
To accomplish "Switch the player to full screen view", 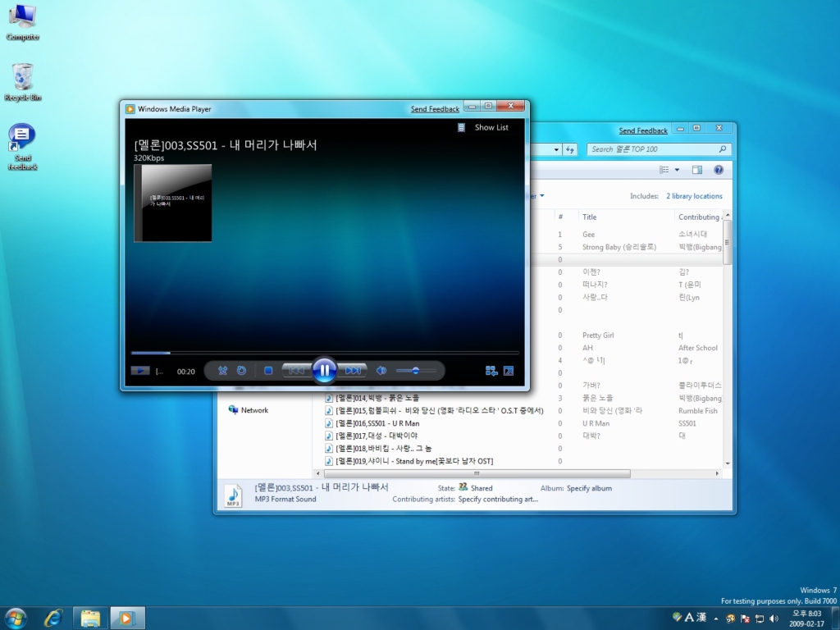I will pos(509,371).
